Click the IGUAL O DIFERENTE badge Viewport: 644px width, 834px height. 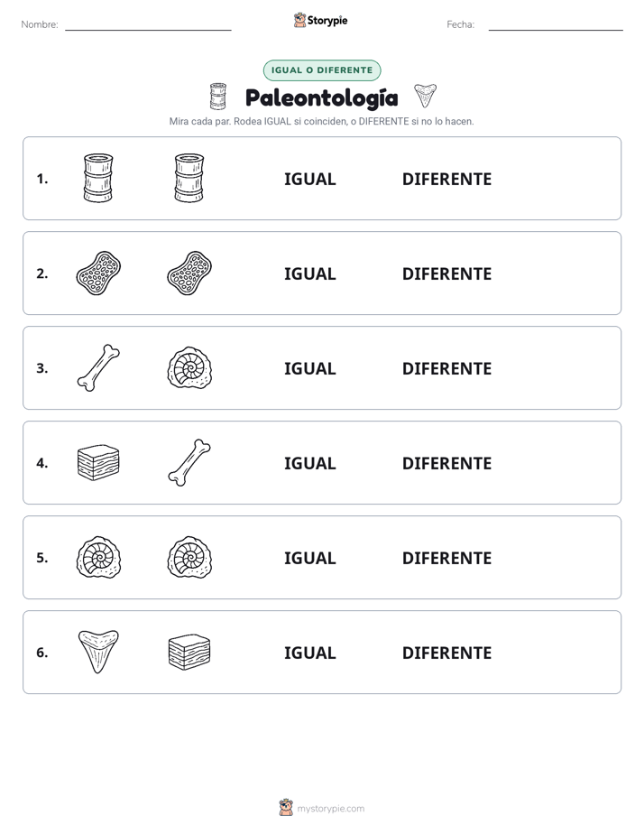(x=322, y=70)
